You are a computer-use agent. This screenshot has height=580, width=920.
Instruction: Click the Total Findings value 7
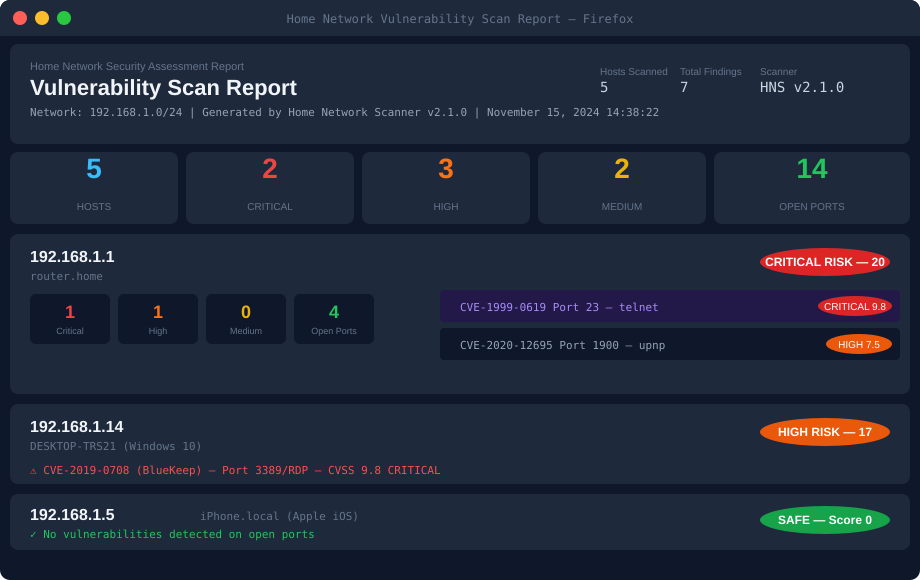click(684, 87)
